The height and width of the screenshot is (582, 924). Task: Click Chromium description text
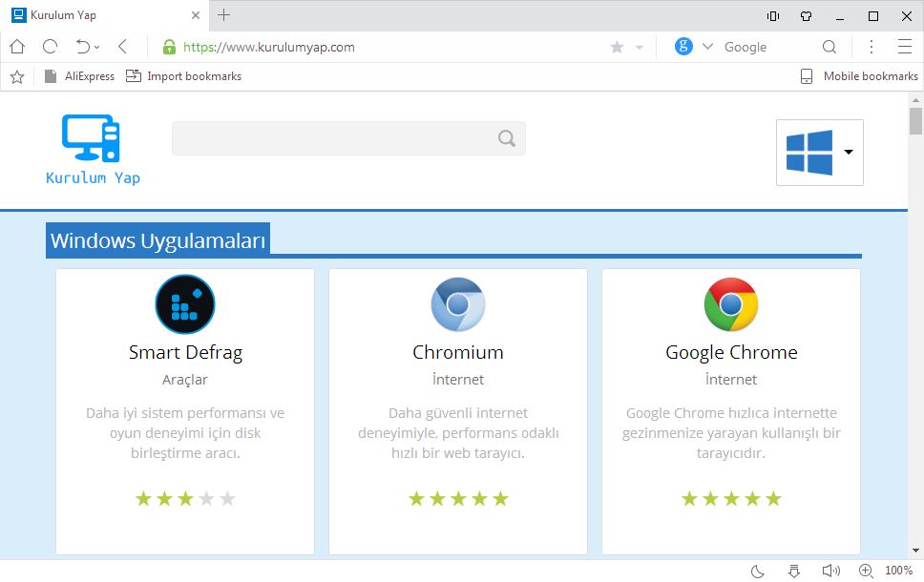point(458,433)
